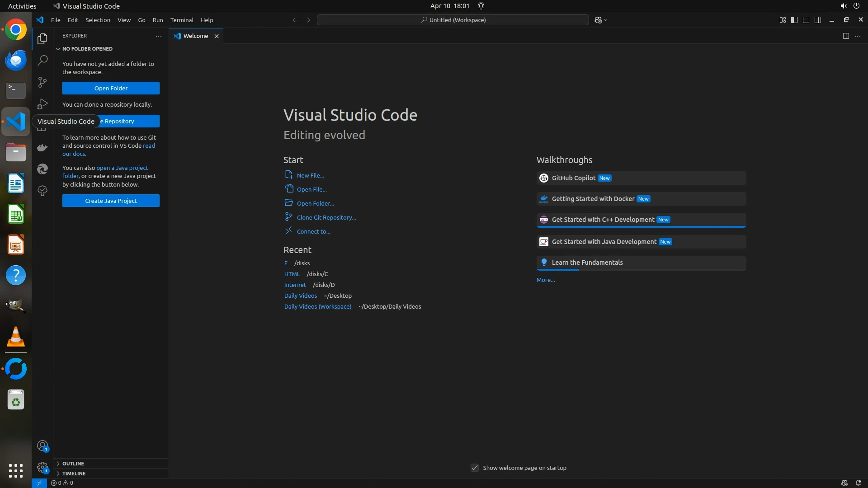The image size is (868, 488).
Task: Toggle the primary side bar layout button
Action: (x=794, y=20)
